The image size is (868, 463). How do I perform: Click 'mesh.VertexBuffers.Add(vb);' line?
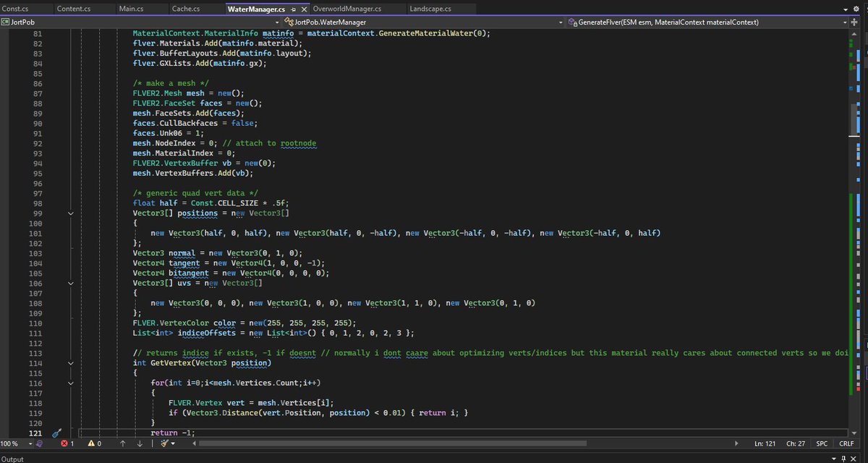click(193, 173)
